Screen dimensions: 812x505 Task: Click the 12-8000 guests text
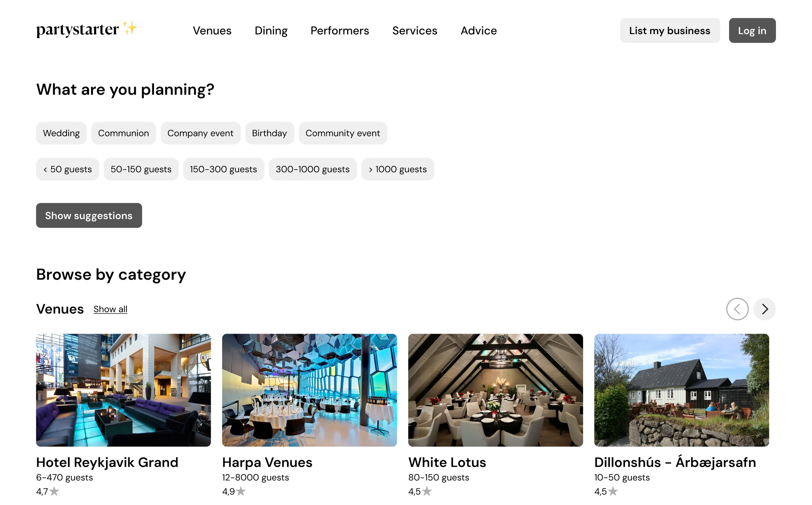click(256, 478)
